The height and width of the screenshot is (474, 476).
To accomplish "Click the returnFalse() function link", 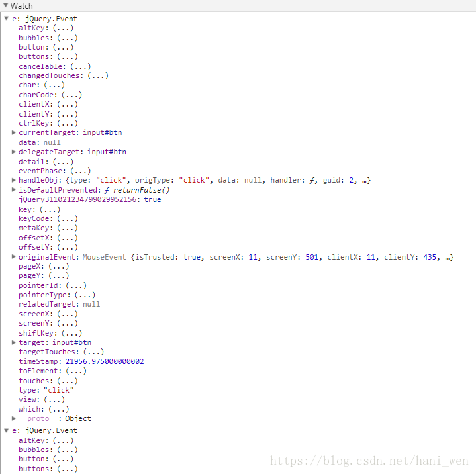I will (x=141, y=190).
